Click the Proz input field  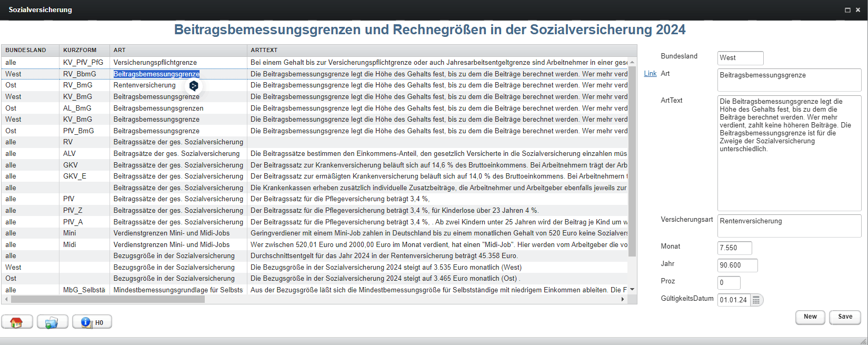pos(729,283)
